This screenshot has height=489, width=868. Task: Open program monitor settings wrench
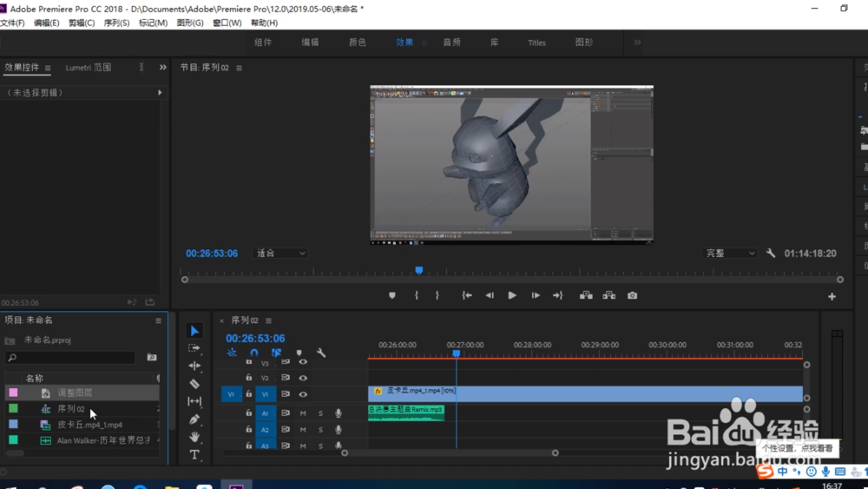coord(771,253)
